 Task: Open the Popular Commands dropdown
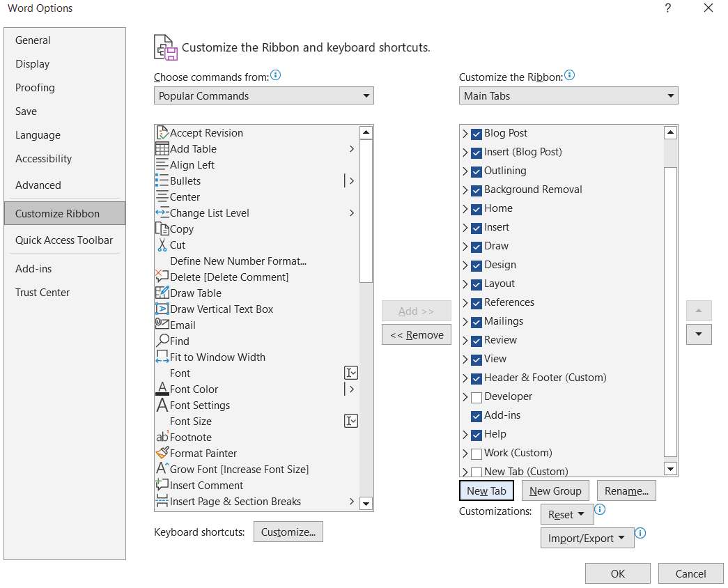[x=263, y=96]
